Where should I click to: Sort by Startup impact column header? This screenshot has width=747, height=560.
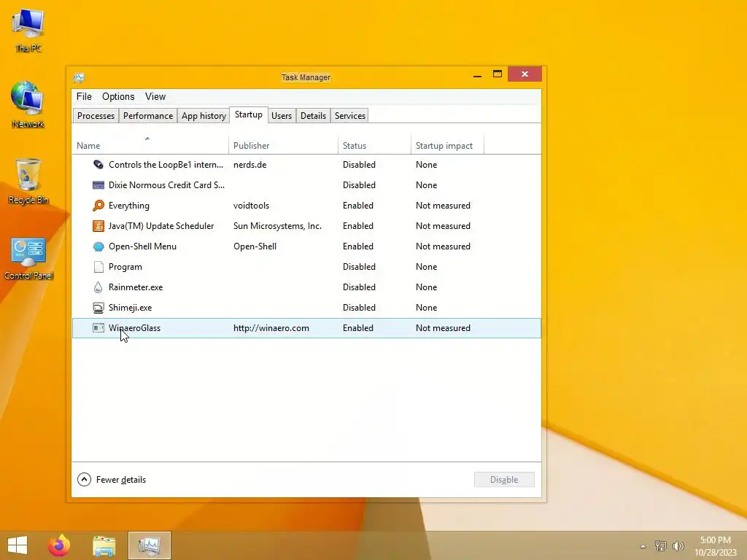click(x=447, y=146)
